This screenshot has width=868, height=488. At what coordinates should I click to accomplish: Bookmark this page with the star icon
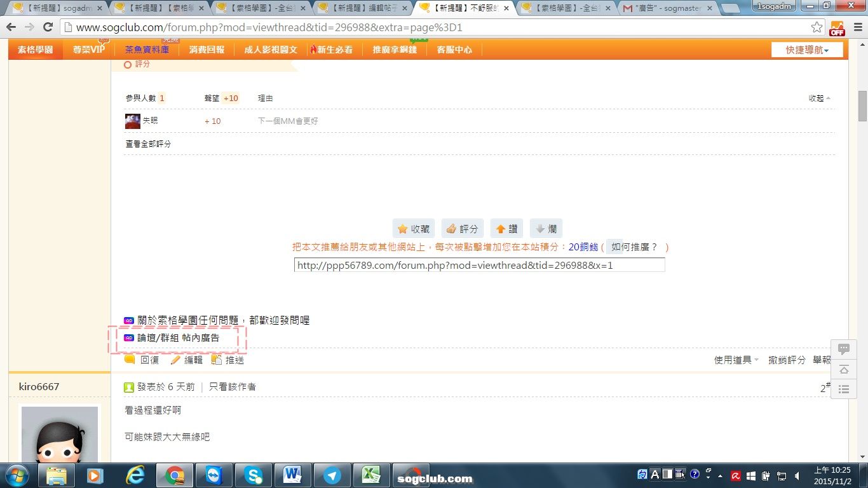click(x=817, y=27)
